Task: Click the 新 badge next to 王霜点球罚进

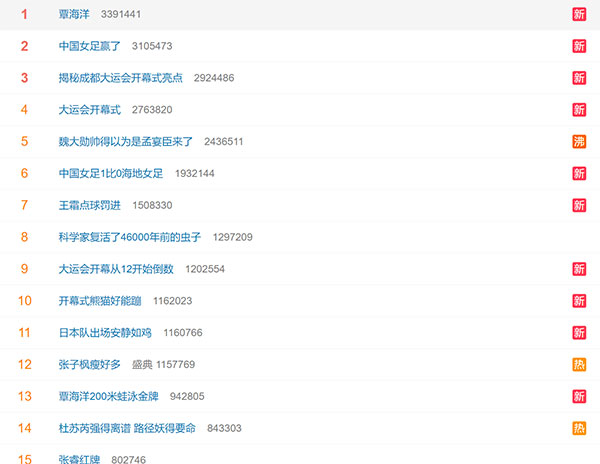Action: click(579, 205)
